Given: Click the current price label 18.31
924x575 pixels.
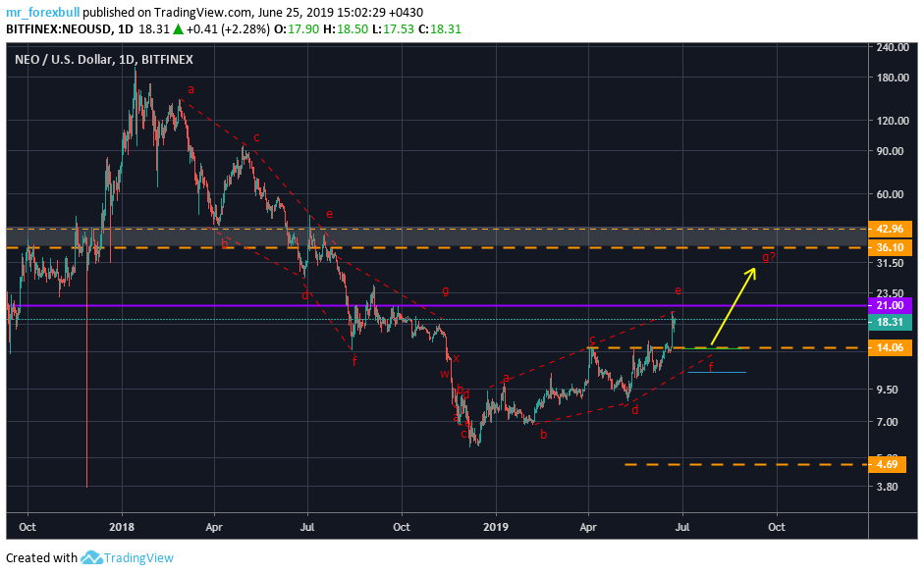Looking at the screenshot, I should coord(890,322).
